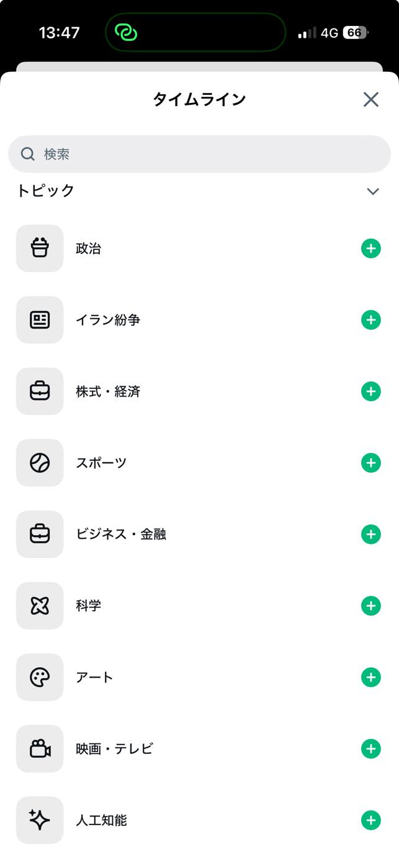Image resolution: width=399 pixels, height=868 pixels.
Task: Select the newspaper icon beside イラン紛争
Action: 39,320
